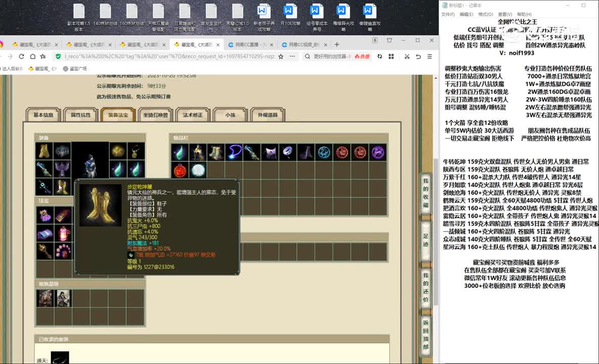Open first portrait card in 地煞星册

tap(45, 298)
